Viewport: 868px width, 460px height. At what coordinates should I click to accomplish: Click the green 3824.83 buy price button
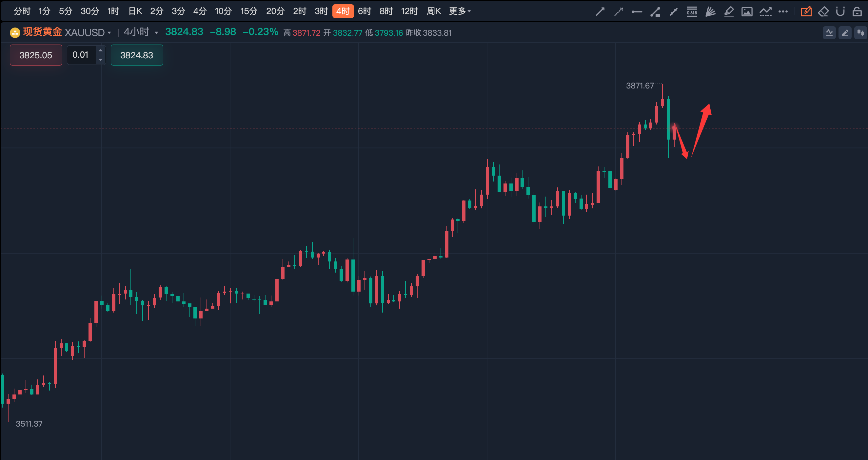tap(137, 55)
